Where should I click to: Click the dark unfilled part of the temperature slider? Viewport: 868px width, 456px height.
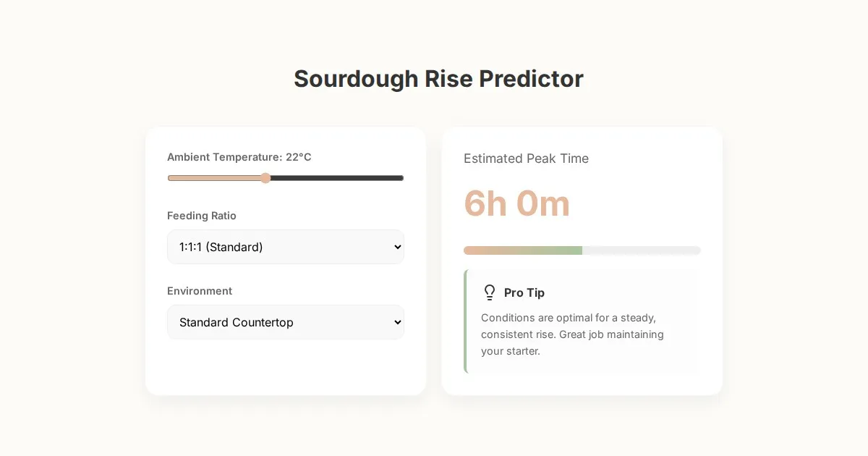pos(336,178)
